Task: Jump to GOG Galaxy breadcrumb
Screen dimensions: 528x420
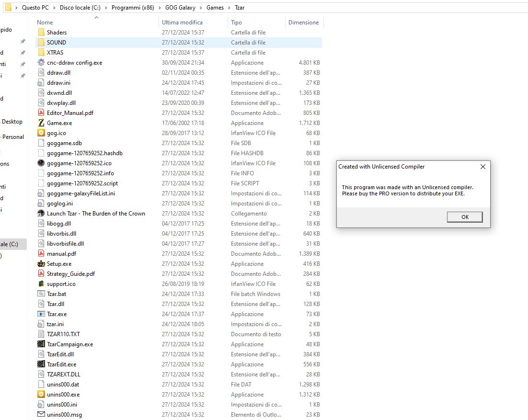Action: click(x=180, y=7)
